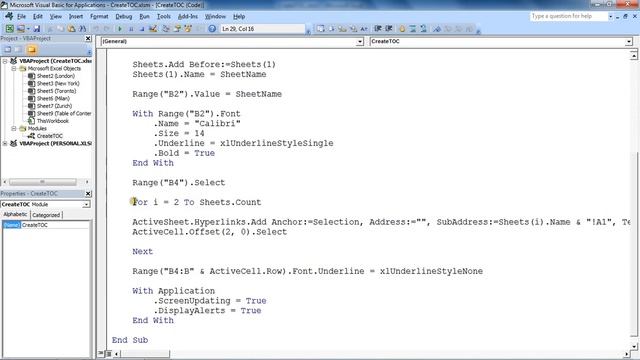The height and width of the screenshot is (360, 640).
Task: Click the Insert UserForm icon
Action: [20, 29]
